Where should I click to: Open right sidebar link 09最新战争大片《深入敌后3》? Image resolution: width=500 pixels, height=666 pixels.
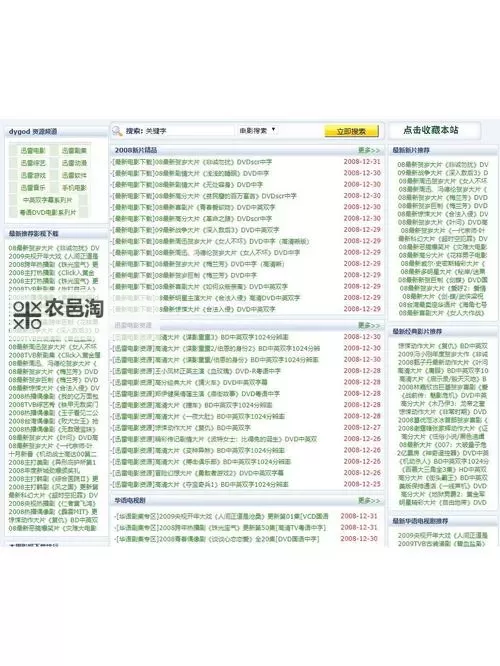pos(443,173)
